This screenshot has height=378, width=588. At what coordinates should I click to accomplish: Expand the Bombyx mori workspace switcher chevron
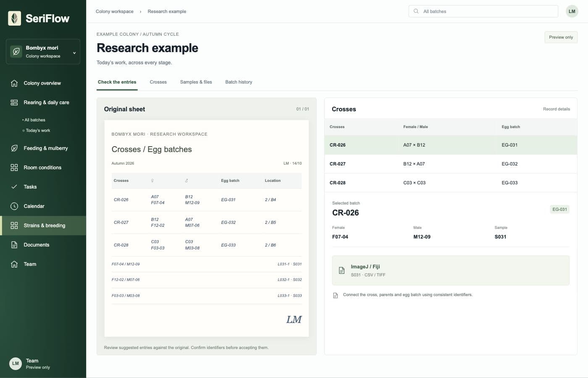[74, 53]
